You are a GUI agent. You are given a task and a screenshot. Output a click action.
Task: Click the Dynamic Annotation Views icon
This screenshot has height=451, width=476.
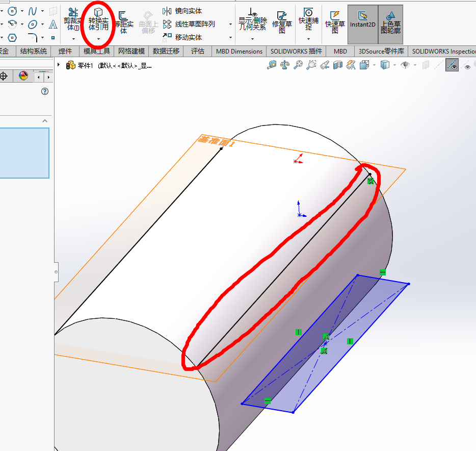[x=351, y=65]
